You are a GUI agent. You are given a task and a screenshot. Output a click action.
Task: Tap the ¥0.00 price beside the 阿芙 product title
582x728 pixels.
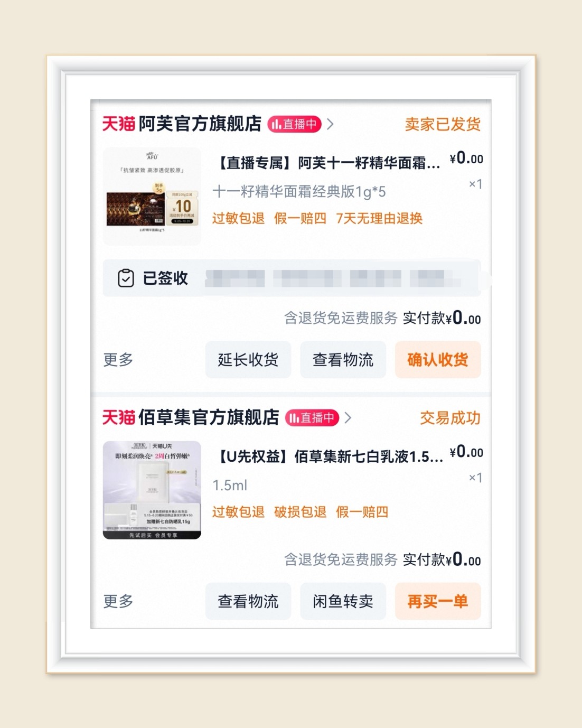point(466,158)
